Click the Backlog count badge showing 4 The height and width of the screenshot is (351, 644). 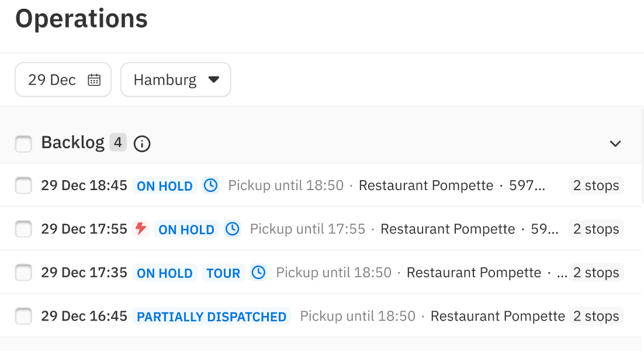coord(118,143)
